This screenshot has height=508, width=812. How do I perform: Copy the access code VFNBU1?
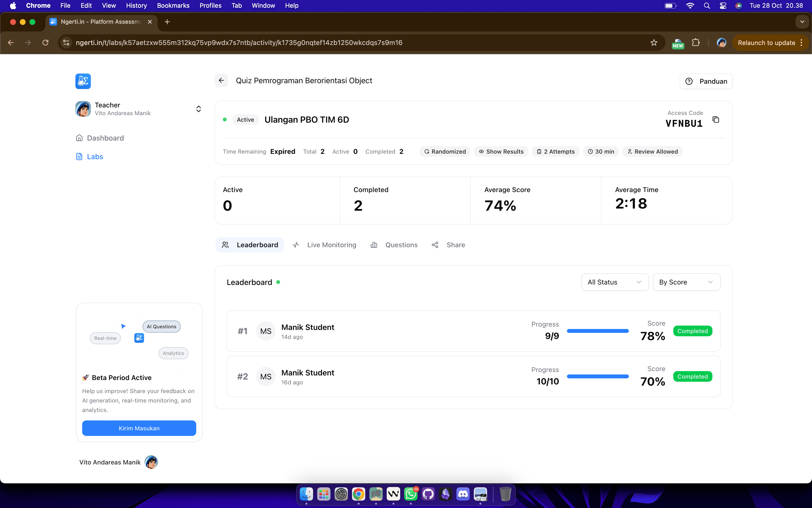tap(716, 120)
